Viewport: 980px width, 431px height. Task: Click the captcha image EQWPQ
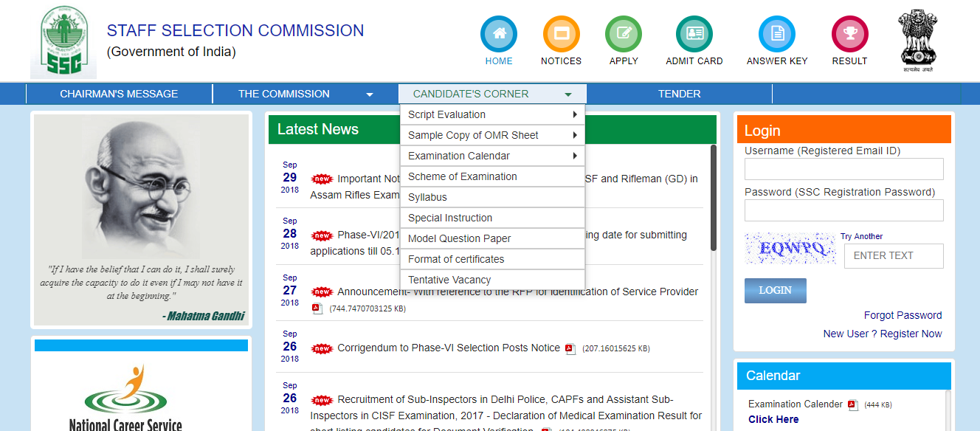coord(790,249)
